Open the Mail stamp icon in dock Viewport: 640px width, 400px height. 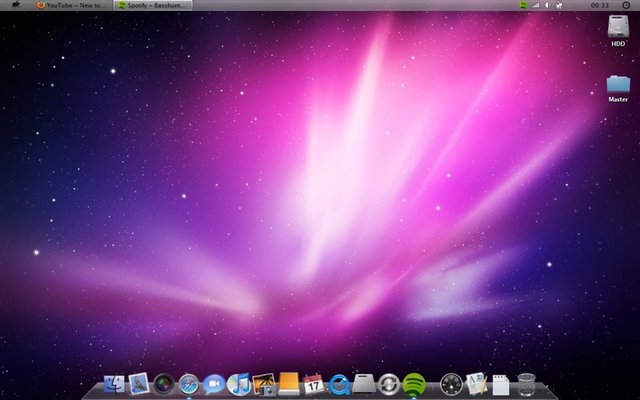click(139, 384)
